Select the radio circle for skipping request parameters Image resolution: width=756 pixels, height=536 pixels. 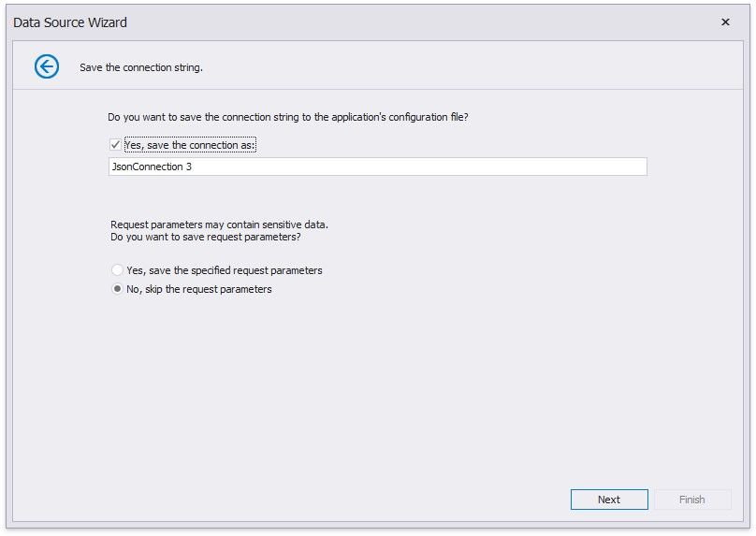click(x=117, y=289)
